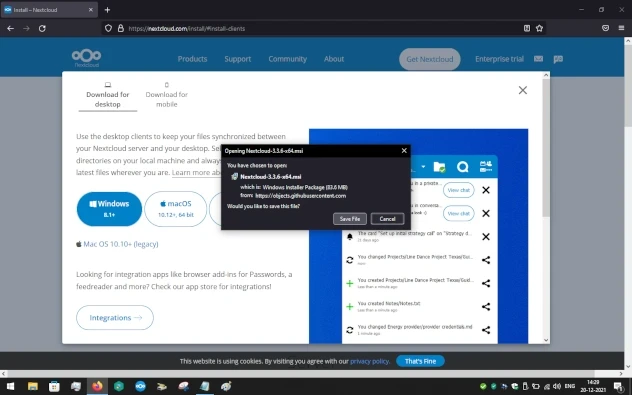Open a new tab with the plus button
The height and width of the screenshot is (395, 632).
click(x=107, y=10)
